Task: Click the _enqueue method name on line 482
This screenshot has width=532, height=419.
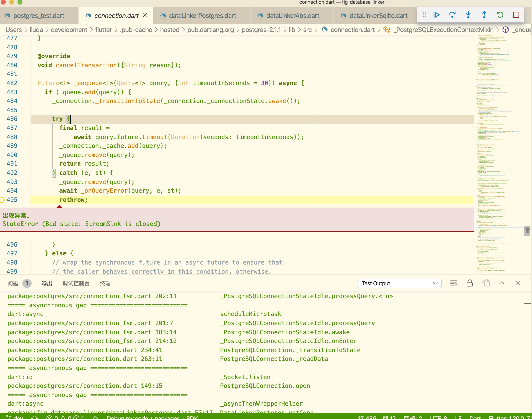Action: 88,83
